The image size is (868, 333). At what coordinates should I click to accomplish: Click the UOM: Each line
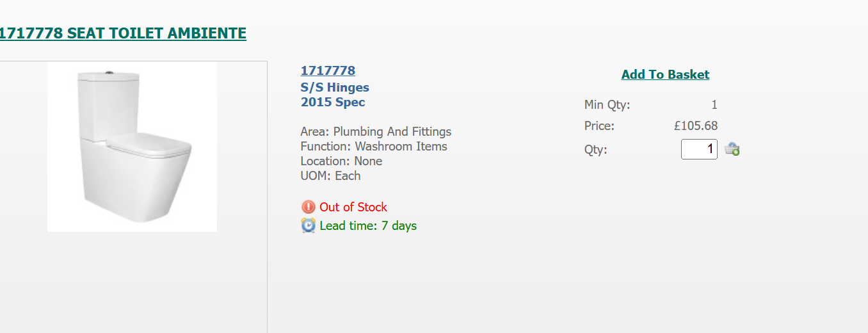(x=330, y=175)
